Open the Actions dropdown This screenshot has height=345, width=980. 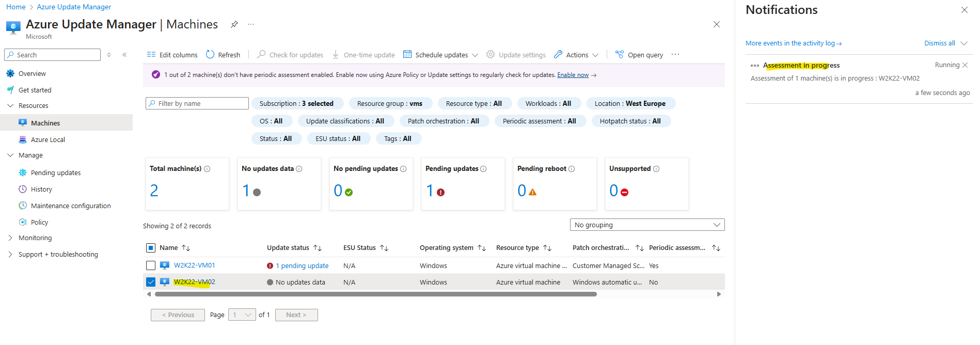[x=576, y=55]
